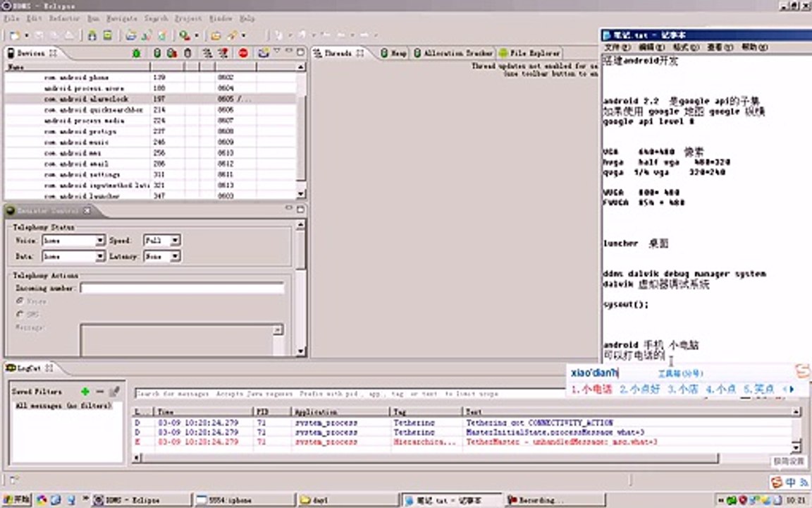Maximize the Emulator Control view panel
812x508 pixels.
tap(300, 209)
